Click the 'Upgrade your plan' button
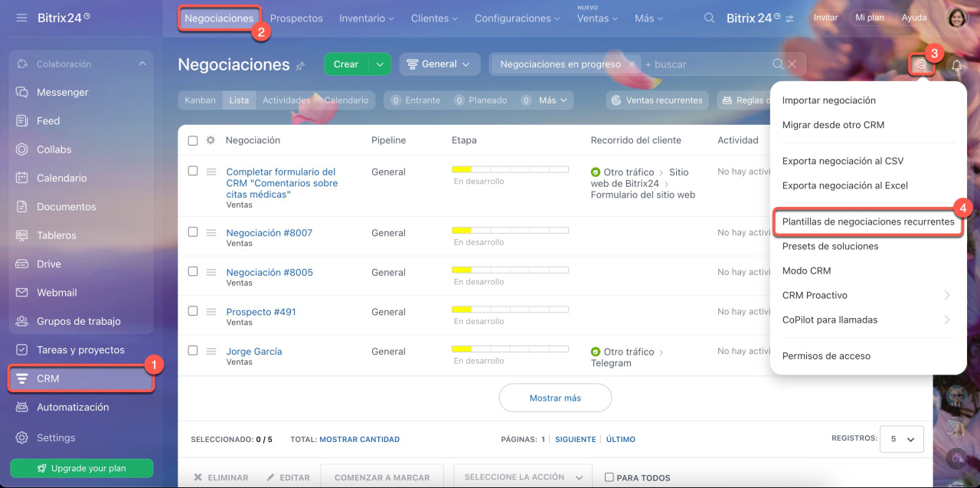The image size is (980, 488). pos(81,468)
